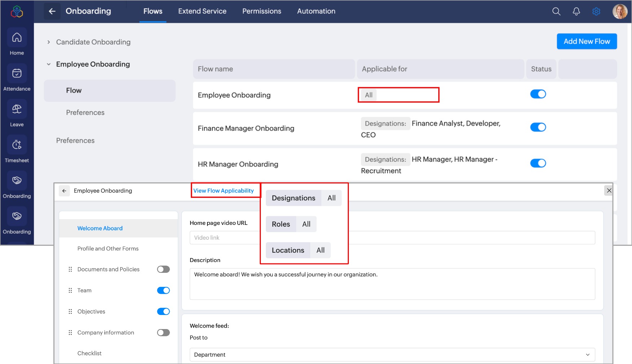Switch to the Automation tab
Viewport: 632px width, 364px height.
pos(316,11)
